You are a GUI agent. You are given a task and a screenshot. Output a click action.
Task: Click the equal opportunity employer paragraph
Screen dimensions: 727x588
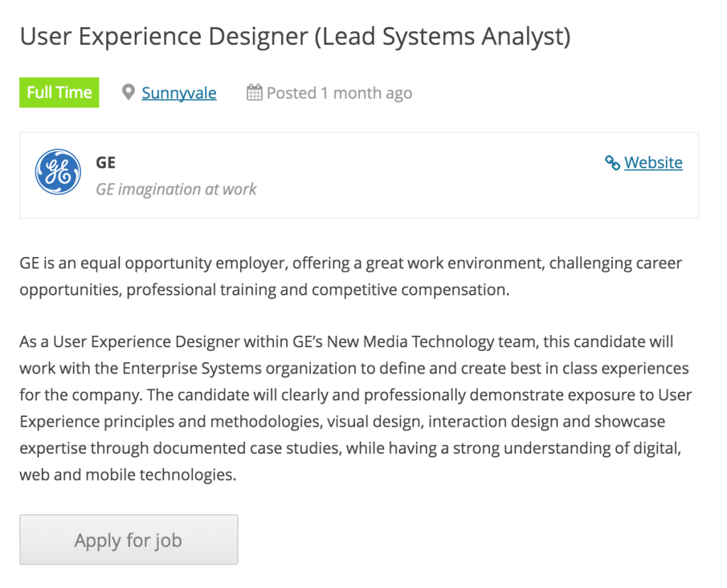point(351,276)
